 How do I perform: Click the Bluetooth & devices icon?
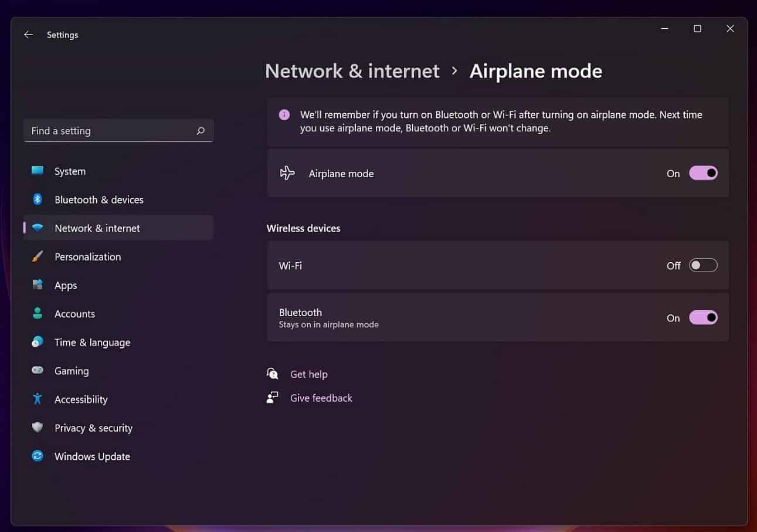click(x=38, y=199)
